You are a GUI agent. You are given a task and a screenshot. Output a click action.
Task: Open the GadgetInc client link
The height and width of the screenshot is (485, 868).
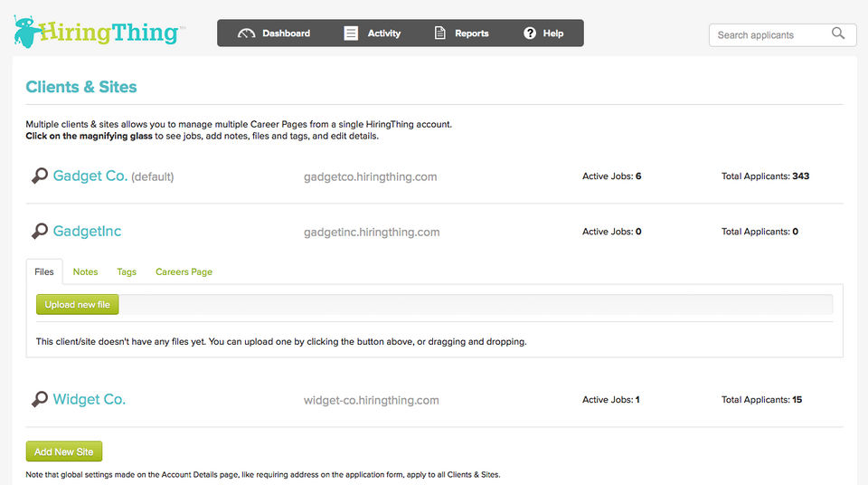pos(87,231)
